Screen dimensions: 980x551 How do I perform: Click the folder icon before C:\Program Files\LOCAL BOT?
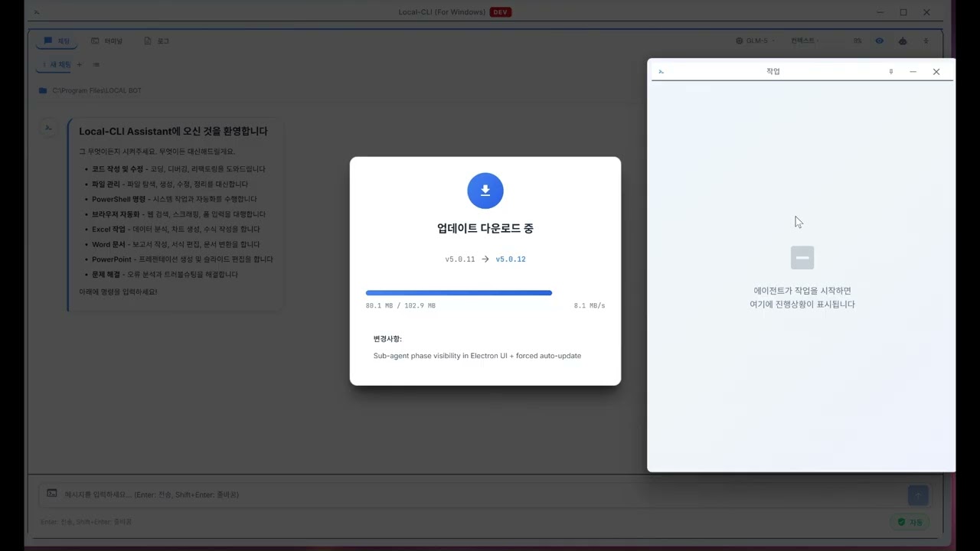pyautogui.click(x=43, y=90)
